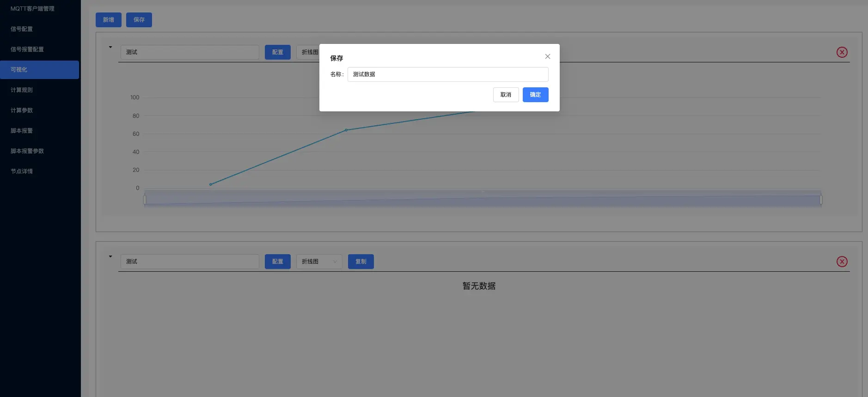Click the 新增 button
Screen dimensions: 868x397
point(109,20)
